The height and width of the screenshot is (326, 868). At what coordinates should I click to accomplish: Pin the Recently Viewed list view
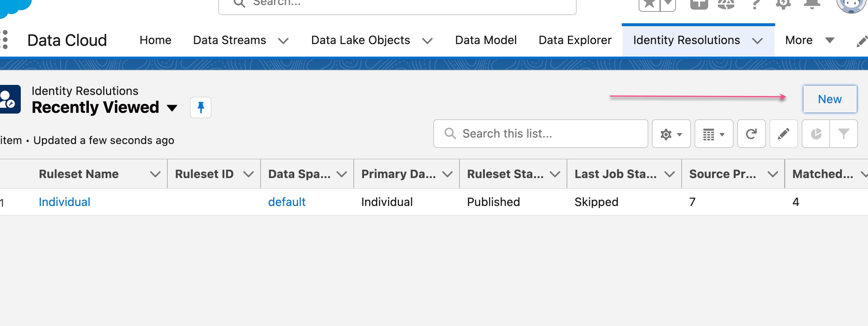click(x=201, y=107)
